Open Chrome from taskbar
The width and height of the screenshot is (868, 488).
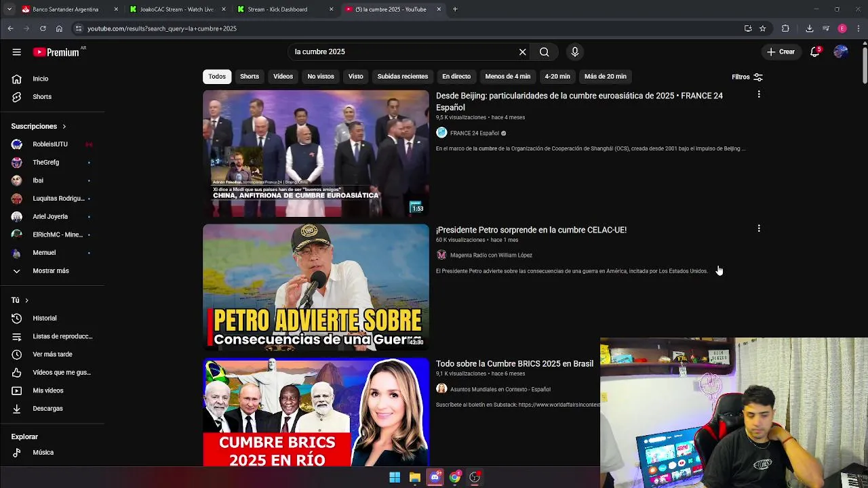point(455,478)
